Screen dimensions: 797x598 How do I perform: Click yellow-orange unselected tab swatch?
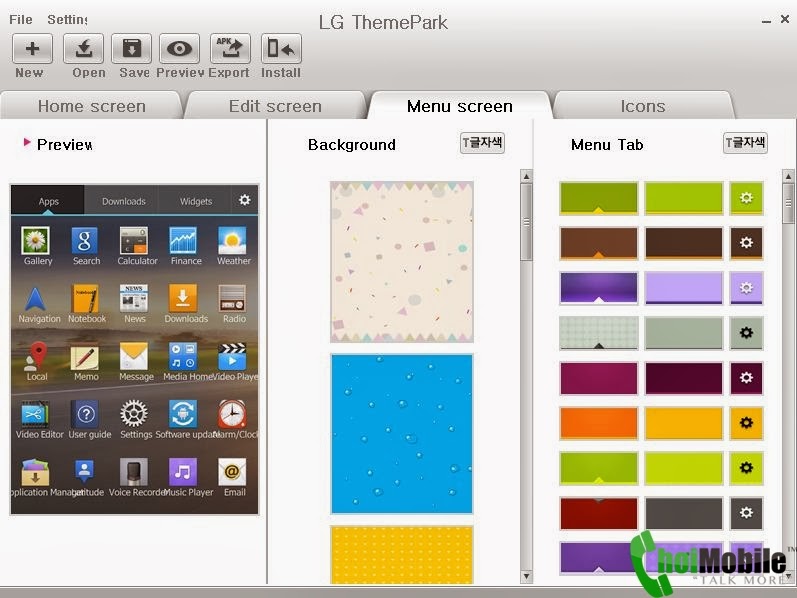tap(684, 423)
